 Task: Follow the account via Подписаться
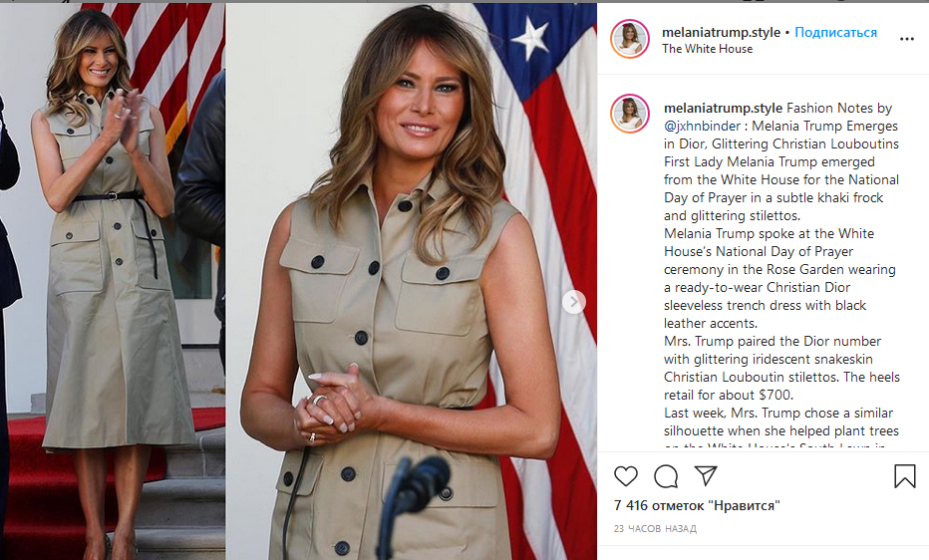click(835, 33)
